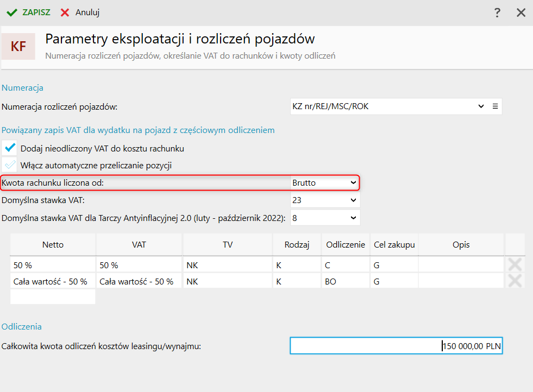This screenshot has width=533, height=392.
Task: Open the default VAT rate dropdown showing 23
Action: coord(353,200)
